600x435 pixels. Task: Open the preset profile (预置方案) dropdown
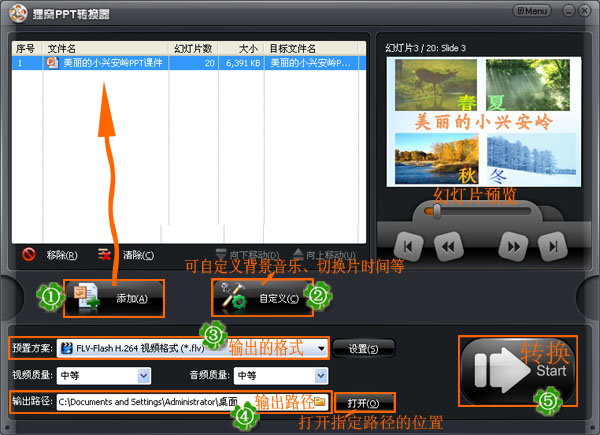321,349
